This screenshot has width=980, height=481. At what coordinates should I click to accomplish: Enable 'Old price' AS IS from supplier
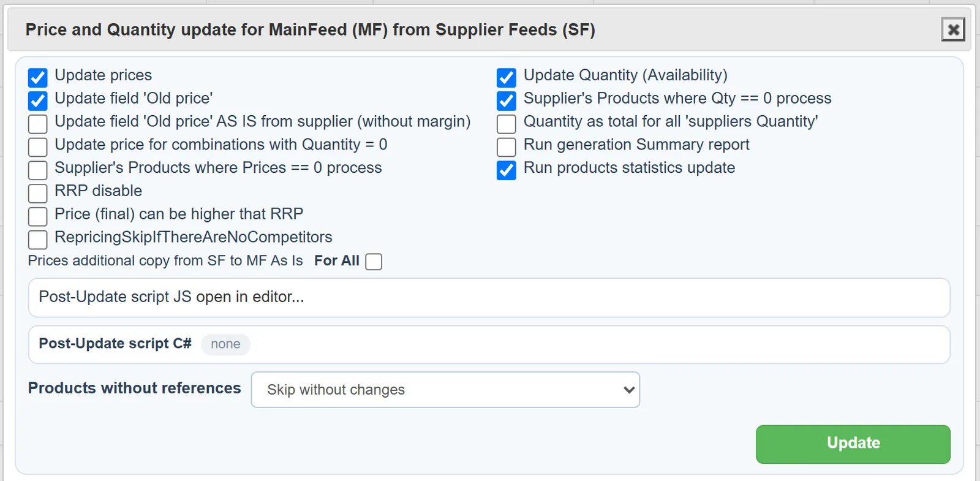pos(38,124)
